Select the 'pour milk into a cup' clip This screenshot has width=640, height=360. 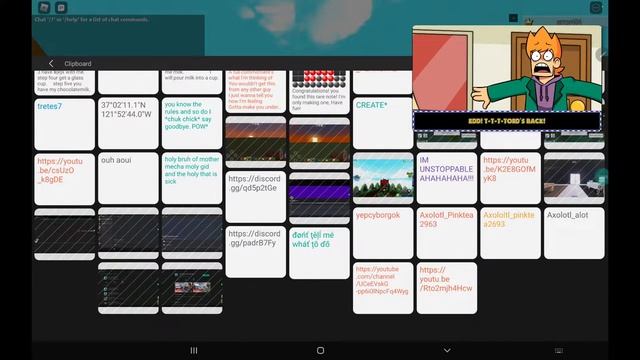(x=192, y=82)
